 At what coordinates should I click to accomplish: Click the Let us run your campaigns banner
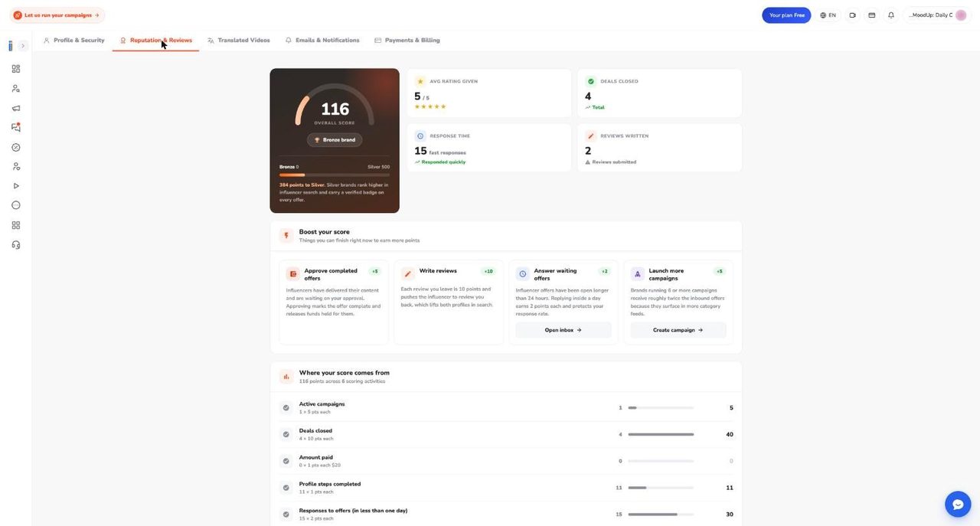click(x=57, y=15)
